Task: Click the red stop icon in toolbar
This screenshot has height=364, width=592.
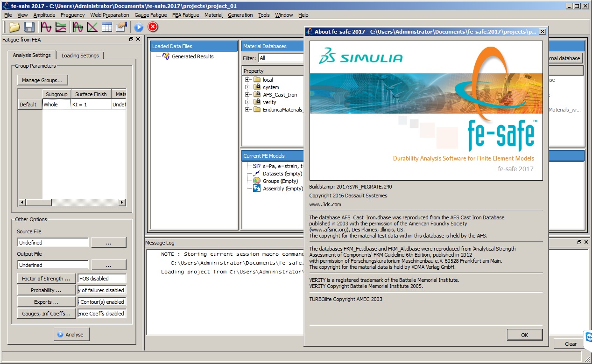Action: pos(153,27)
